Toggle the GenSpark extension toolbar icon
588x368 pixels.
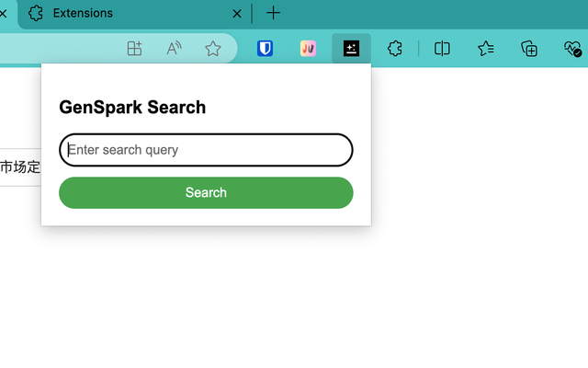(351, 49)
